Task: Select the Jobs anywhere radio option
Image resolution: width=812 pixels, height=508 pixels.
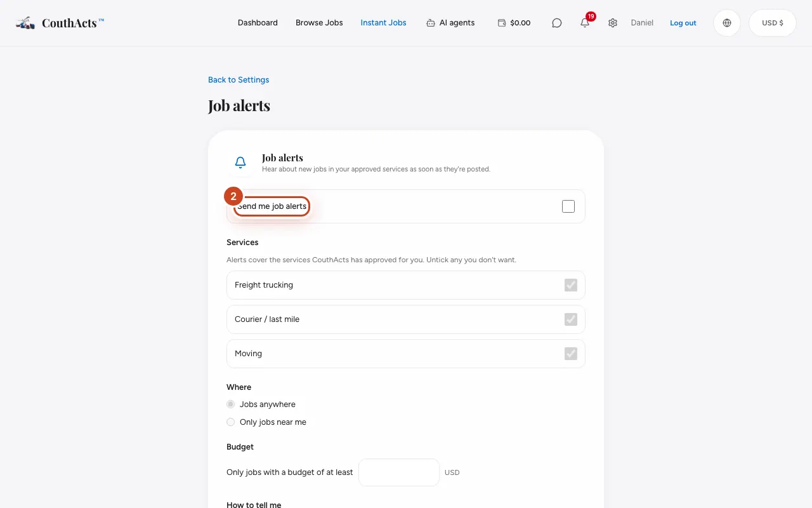Action: (x=231, y=404)
